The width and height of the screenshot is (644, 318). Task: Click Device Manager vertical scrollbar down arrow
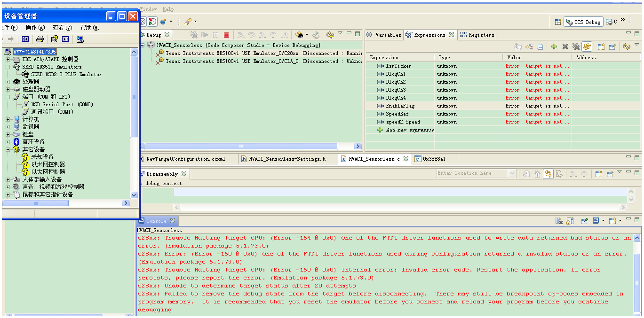click(x=134, y=195)
